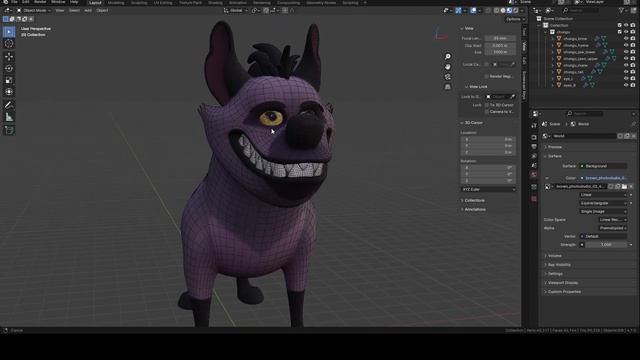Open the Render menu
Screen dimensions: 640x360
pyautogui.click(x=40, y=2)
